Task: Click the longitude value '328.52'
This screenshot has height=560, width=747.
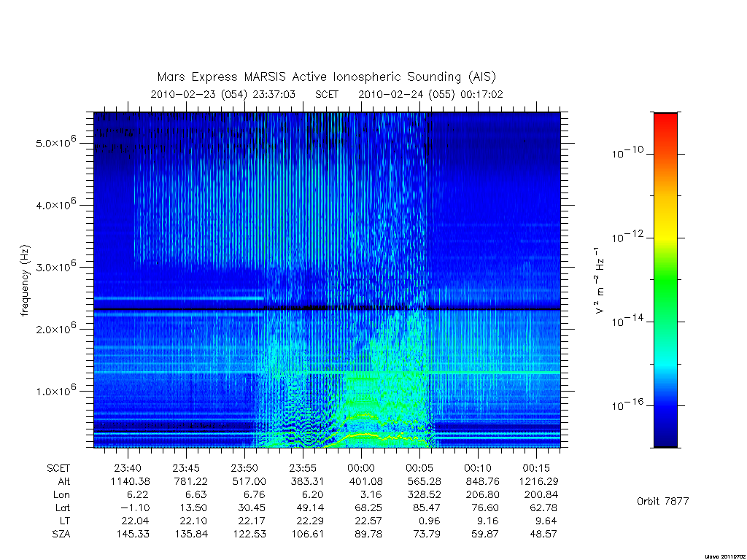Action: (x=425, y=495)
